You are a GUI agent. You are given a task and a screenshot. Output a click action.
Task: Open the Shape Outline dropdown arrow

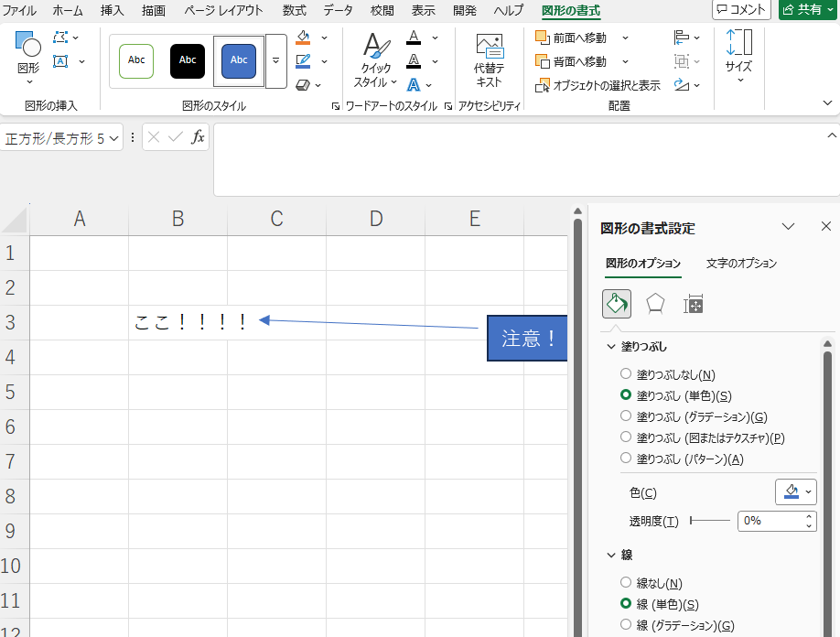[324, 61]
